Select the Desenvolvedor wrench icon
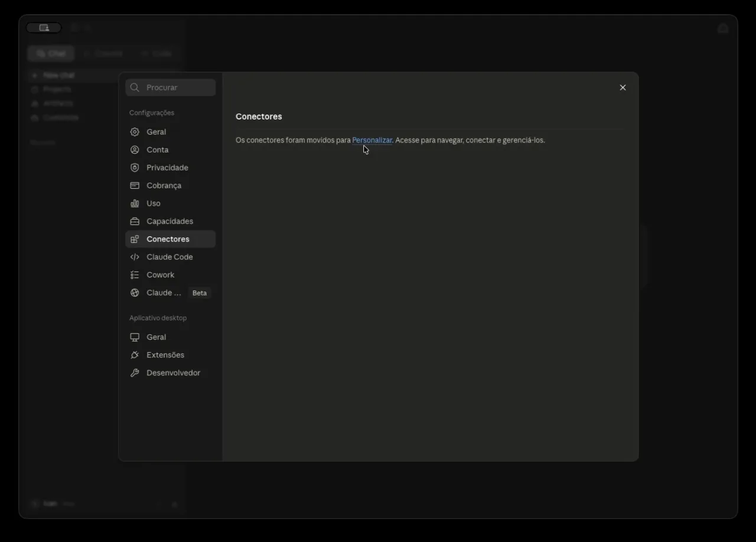Viewport: 756px width, 542px height. 135,373
